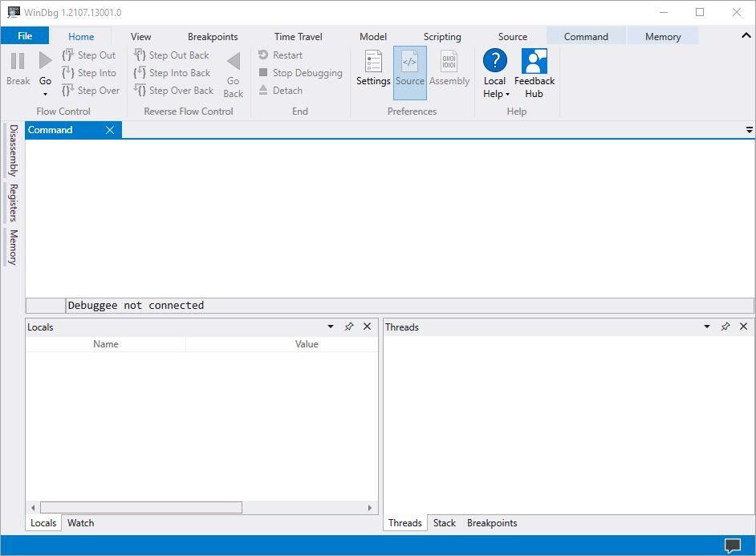Open the Memory contextual ribbon tab
This screenshot has width=756, height=556.
(x=662, y=37)
